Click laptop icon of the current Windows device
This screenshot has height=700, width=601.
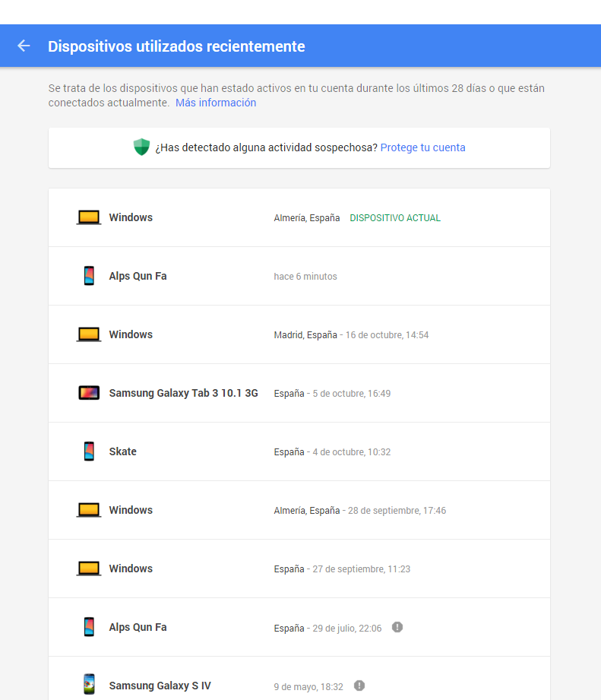[x=89, y=218]
